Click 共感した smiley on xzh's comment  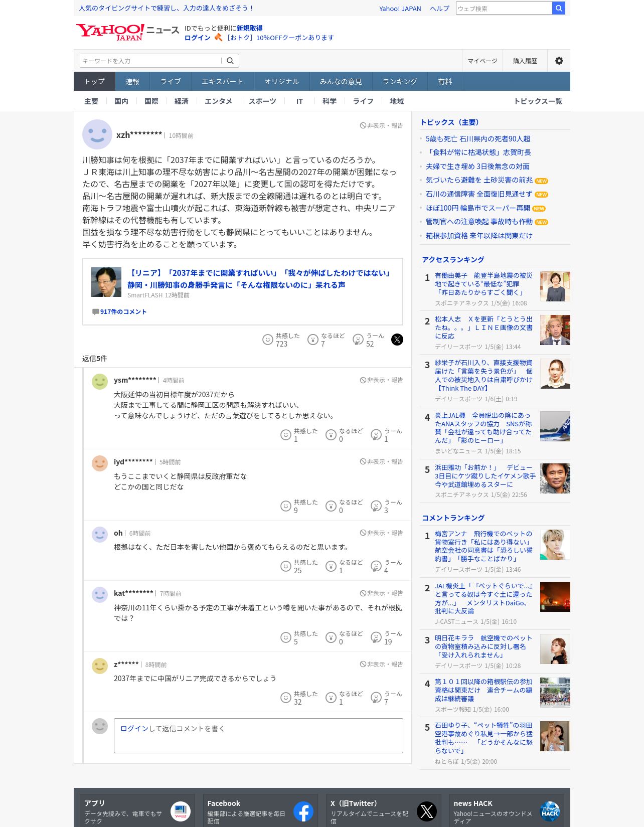(x=268, y=340)
